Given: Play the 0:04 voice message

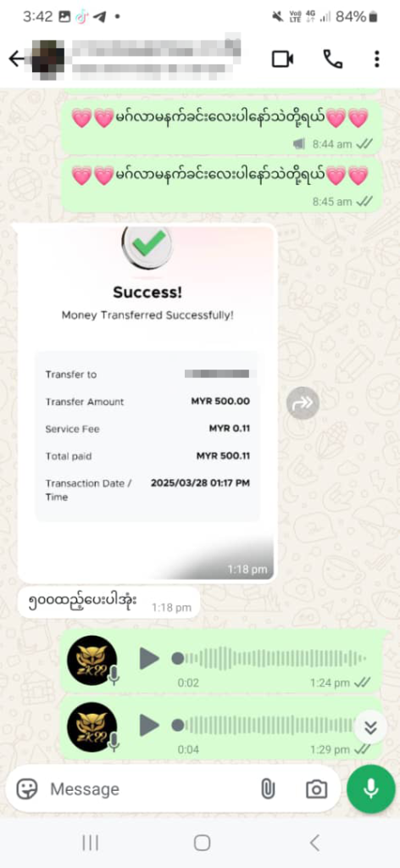Looking at the screenshot, I should 149,726.
